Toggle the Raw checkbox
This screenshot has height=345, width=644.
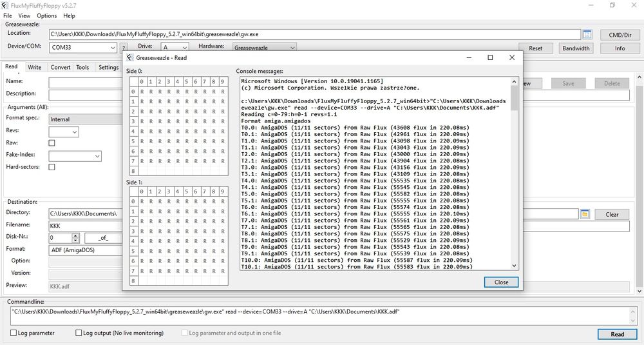click(x=52, y=143)
